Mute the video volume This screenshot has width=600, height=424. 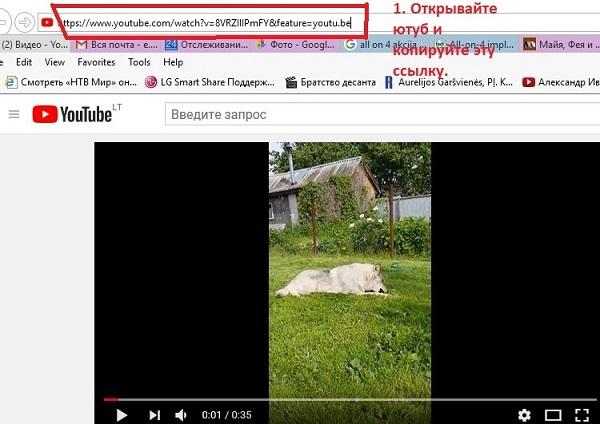182,414
